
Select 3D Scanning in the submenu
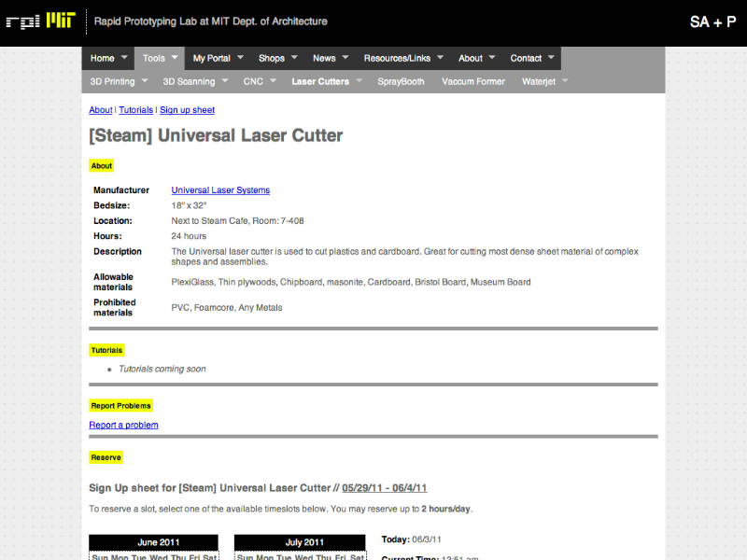[190, 81]
